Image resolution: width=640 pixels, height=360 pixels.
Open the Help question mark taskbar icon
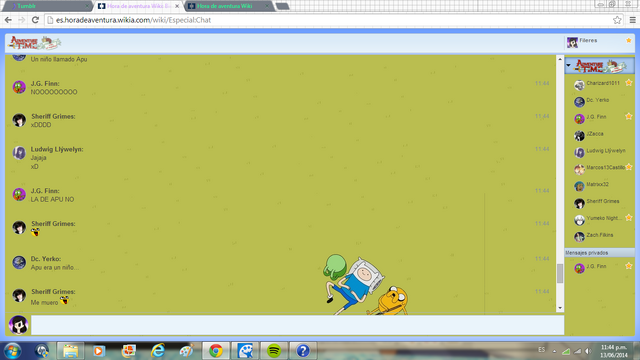[x=303, y=351]
